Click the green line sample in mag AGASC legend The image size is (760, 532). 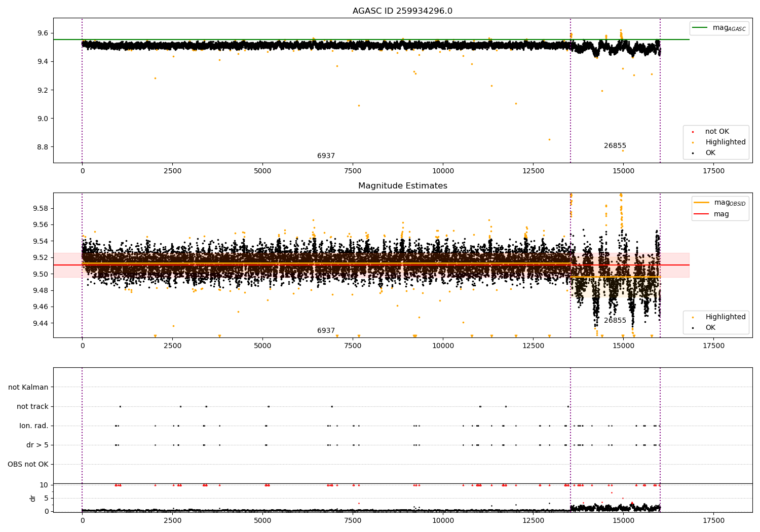click(x=700, y=28)
